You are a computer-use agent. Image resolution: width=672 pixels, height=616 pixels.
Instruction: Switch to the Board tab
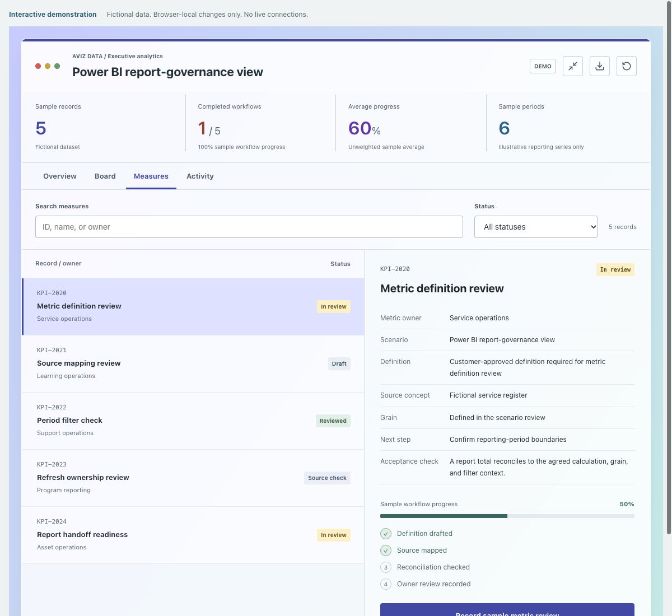click(x=105, y=176)
